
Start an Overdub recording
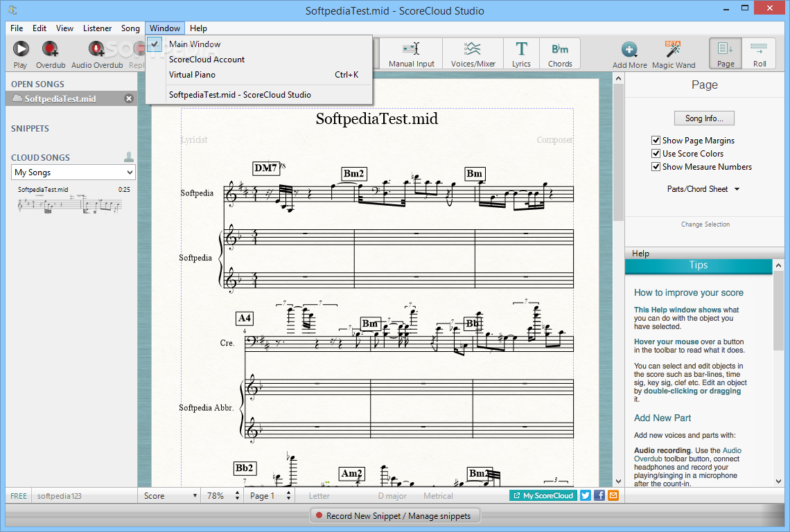tap(51, 54)
